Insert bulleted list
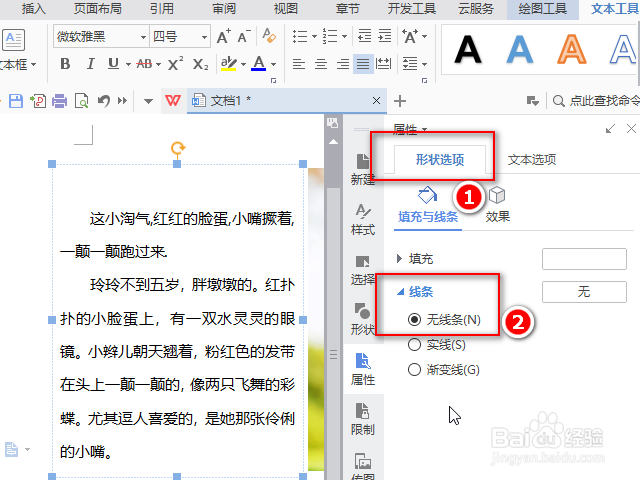Viewport: 640px width, 480px height. click(300, 36)
